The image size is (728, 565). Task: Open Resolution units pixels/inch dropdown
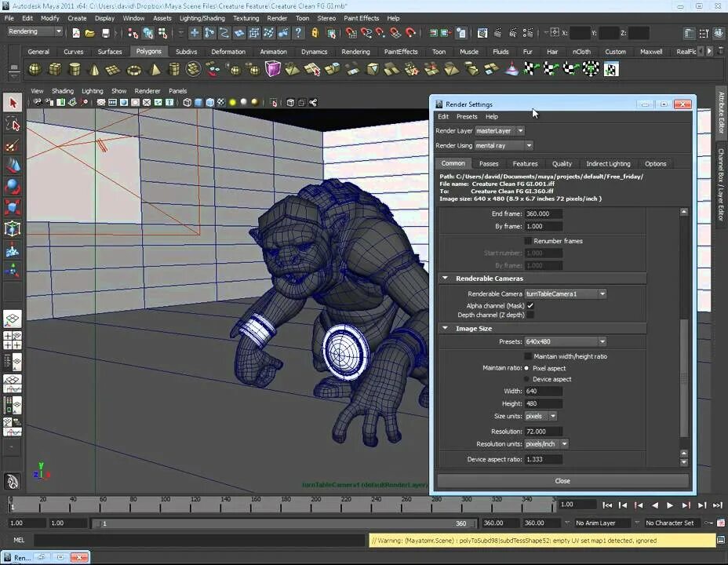point(547,444)
